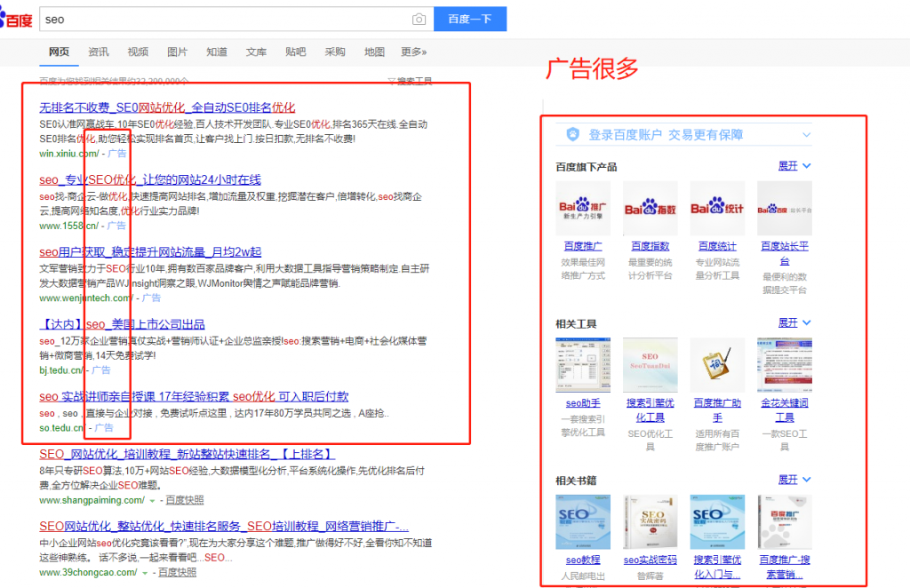910x588 pixels.
Task: Open the 百度推广 product thumbnail
Action: [x=583, y=208]
